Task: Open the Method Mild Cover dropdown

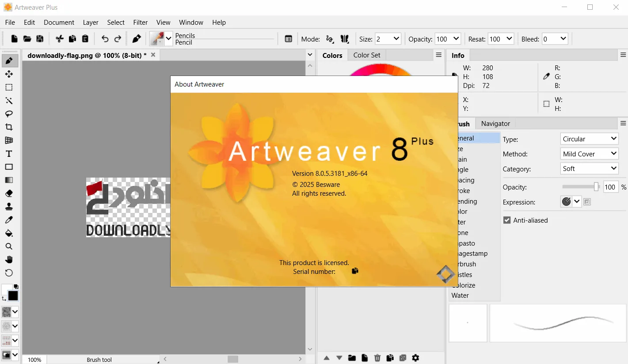Action: pyautogui.click(x=589, y=154)
